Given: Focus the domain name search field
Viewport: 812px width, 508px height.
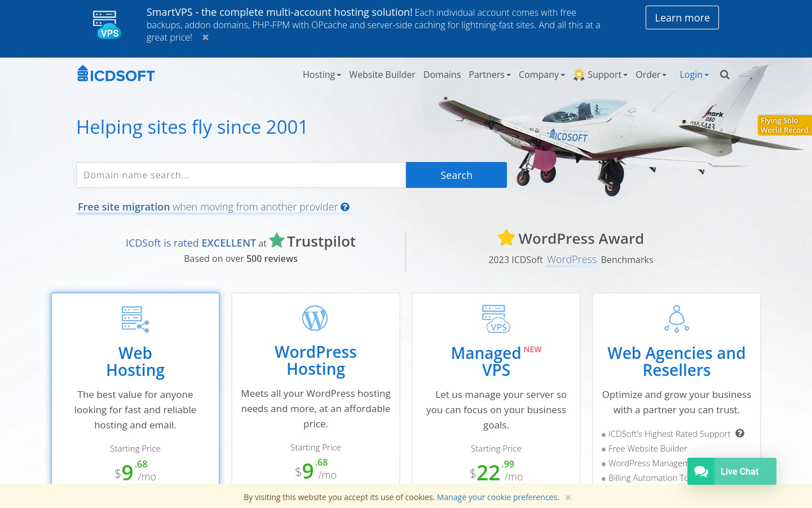Looking at the screenshot, I should tap(241, 175).
